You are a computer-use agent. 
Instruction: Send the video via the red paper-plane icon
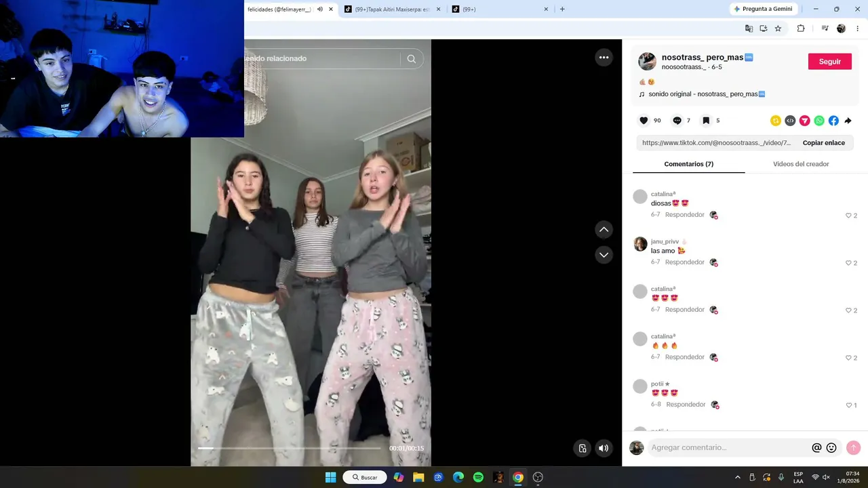[804, 121]
